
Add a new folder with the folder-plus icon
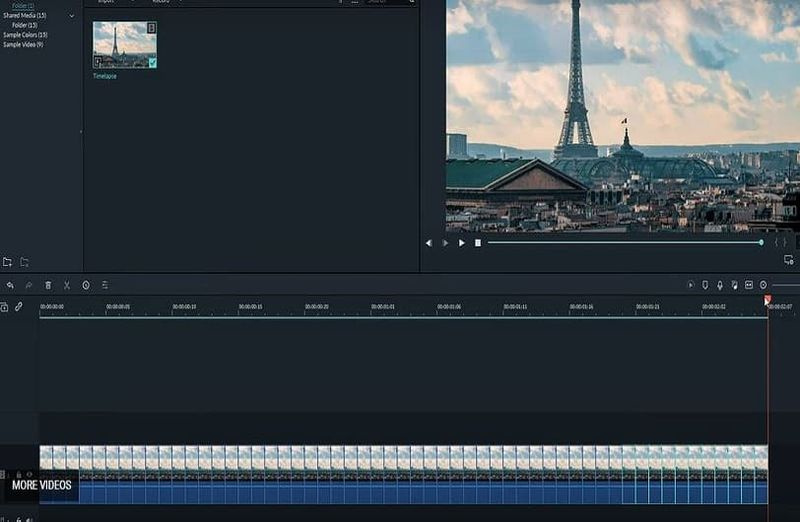click(7, 262)
